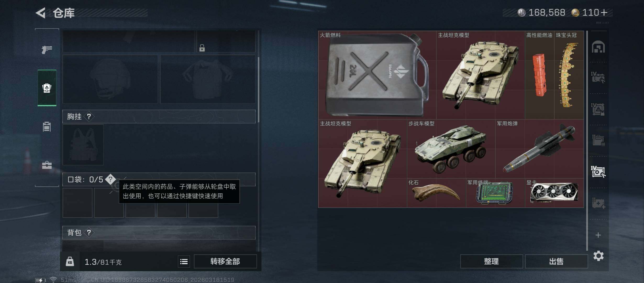Click the 整理 organize button
This screenshot has height=283, width=644.
[491, 262]
